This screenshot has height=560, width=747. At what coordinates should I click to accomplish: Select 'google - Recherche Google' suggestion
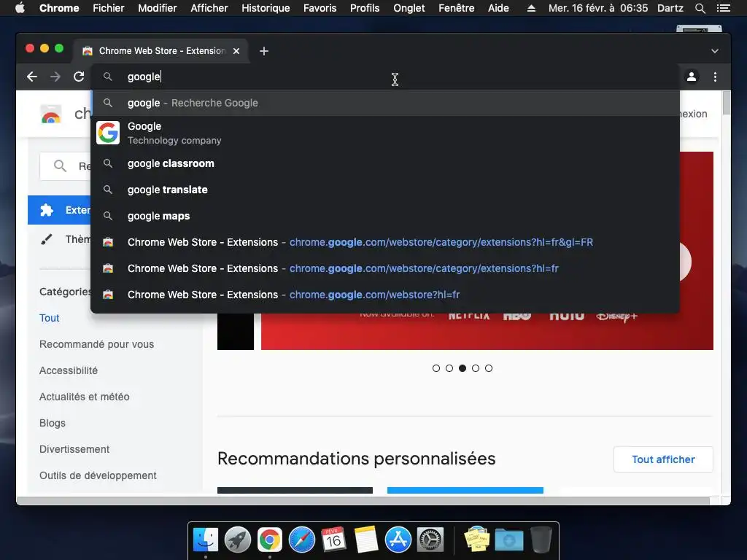[x=385, y=103]
